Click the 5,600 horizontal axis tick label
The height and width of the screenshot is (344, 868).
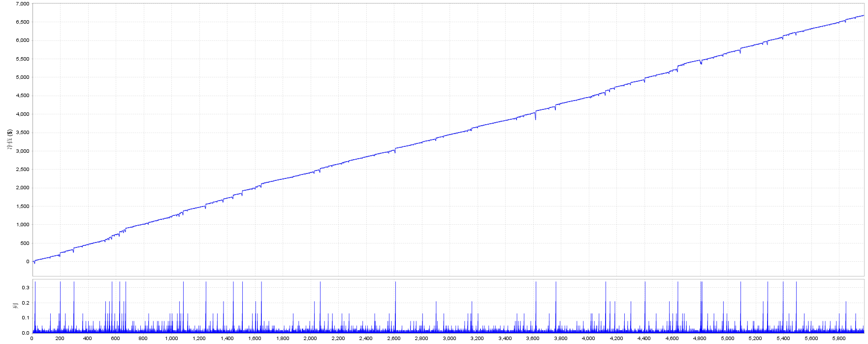(811, 339)
